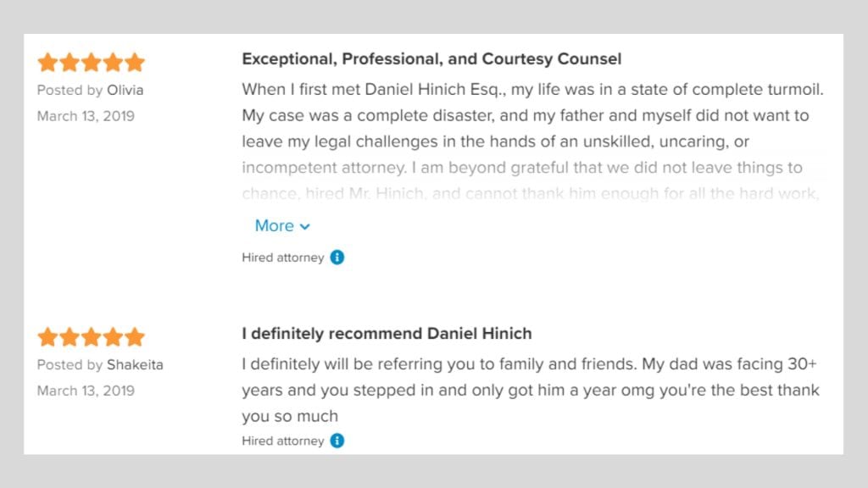Select the fifth star of Olivia's rating

[x=135, y=63]
